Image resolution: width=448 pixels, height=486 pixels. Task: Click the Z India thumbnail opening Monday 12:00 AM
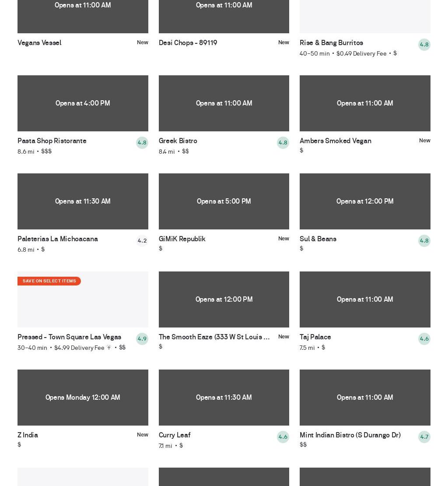pos(83,398)
